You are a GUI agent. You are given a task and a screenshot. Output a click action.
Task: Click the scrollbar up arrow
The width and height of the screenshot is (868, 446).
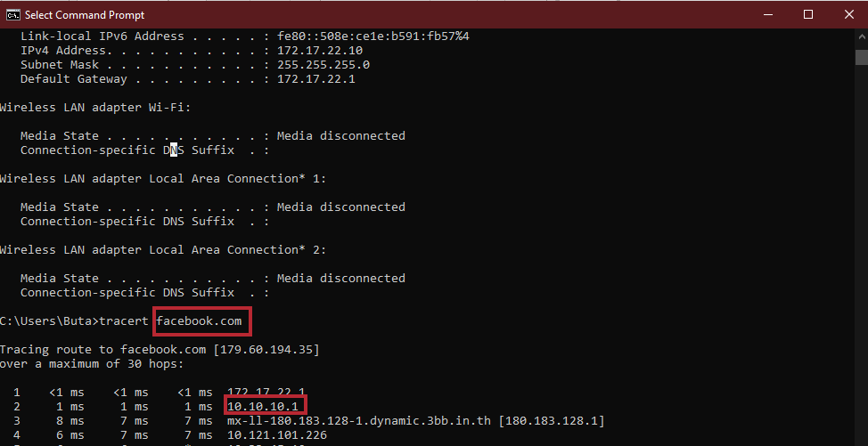862,36
